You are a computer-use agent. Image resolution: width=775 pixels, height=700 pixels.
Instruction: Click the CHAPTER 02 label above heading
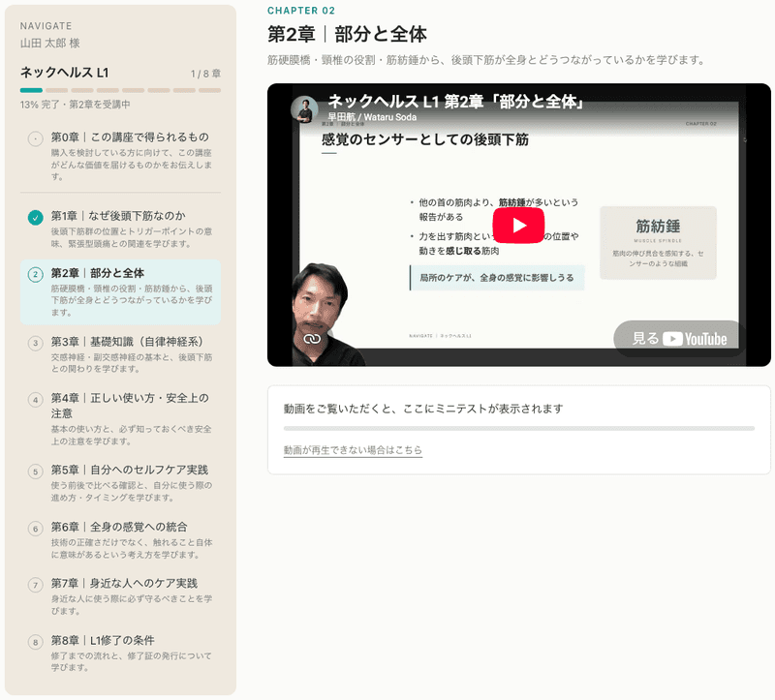[301, 11]
